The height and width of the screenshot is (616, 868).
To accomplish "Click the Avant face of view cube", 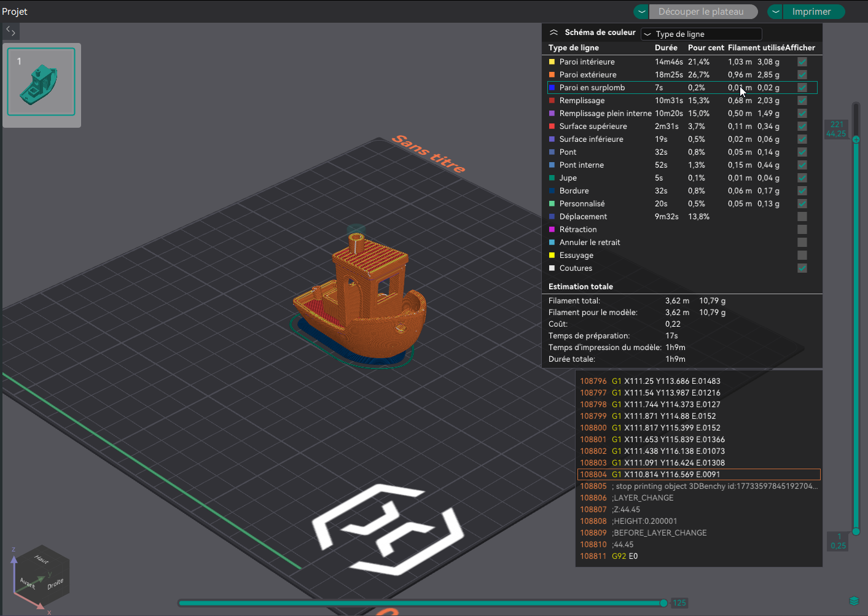I will click(x=28, y=582).
